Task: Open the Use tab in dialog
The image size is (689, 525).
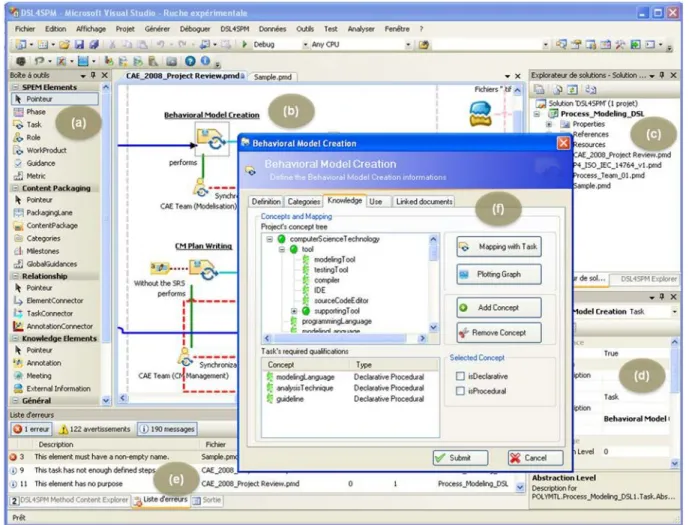Action: pos(376,202)
